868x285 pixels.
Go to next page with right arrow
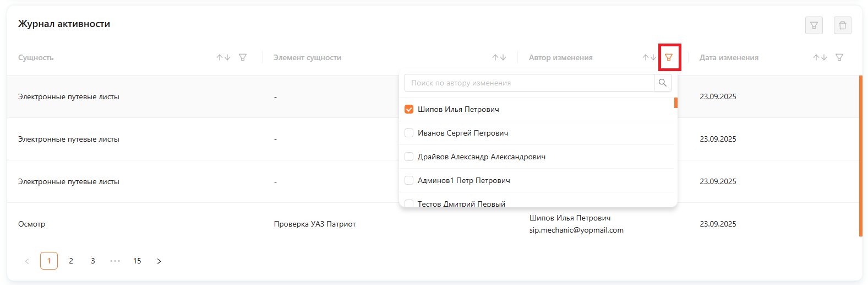coord(159,261)
